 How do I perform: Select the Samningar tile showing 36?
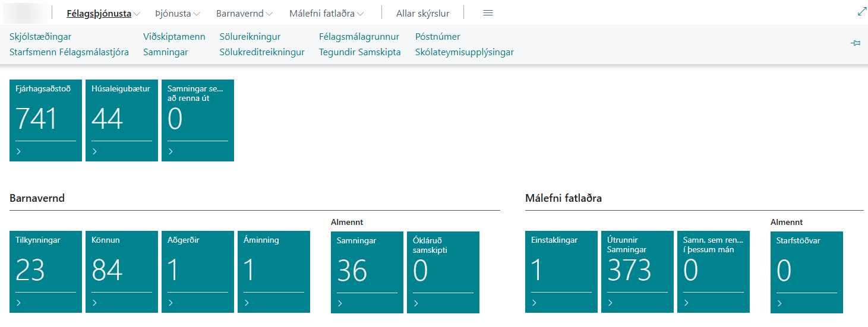click(367, 271)
